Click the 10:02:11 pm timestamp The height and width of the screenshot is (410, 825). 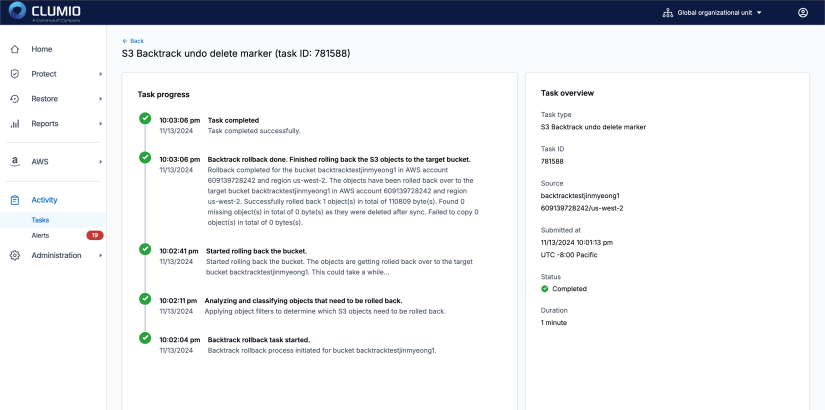(178, 301)
